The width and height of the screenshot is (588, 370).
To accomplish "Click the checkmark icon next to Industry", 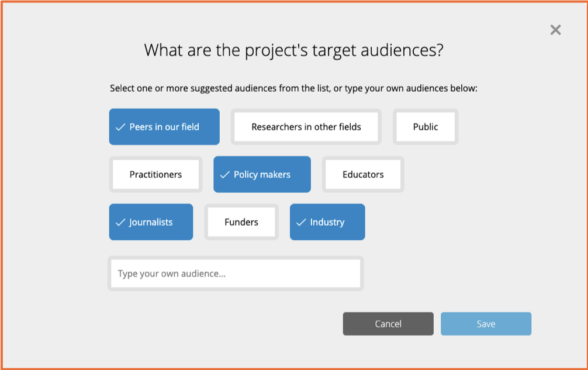I will pos(301,223).
